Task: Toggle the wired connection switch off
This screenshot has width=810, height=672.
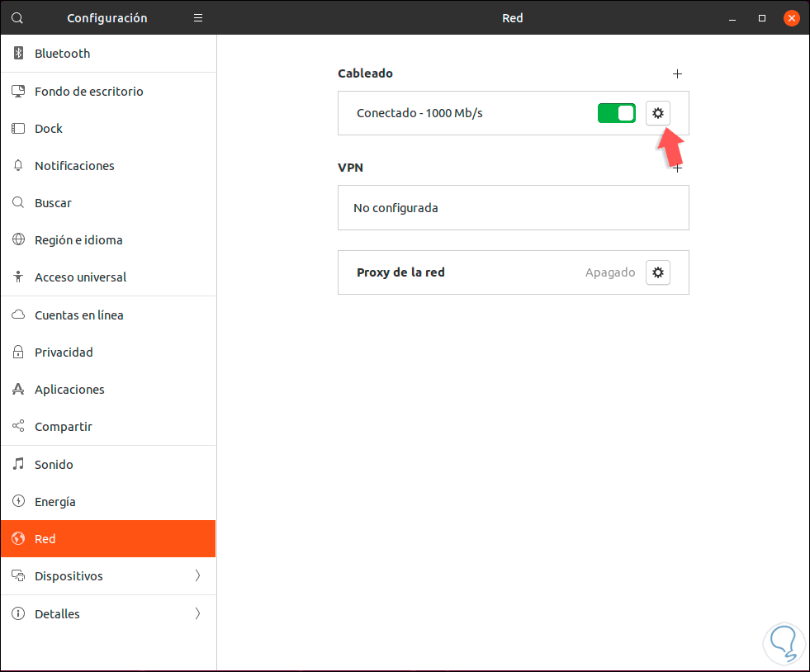Action: (616, 113)
